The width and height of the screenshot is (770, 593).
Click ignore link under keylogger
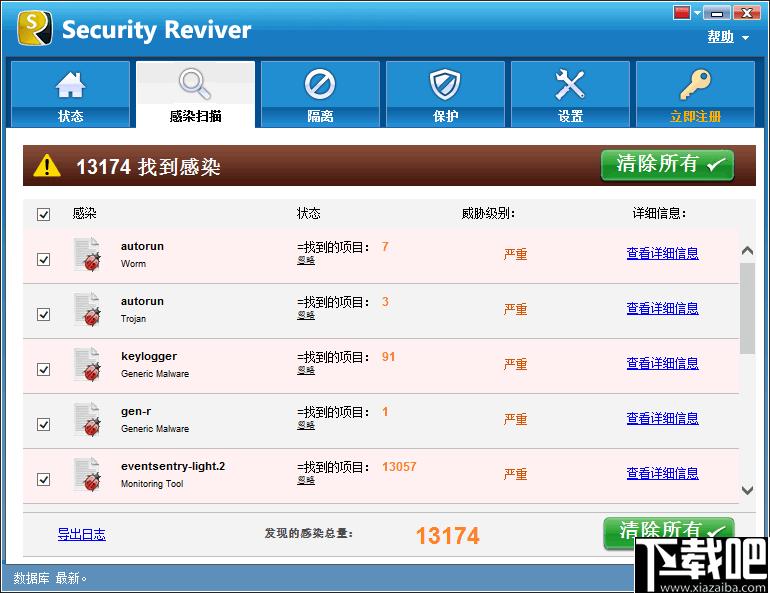point(306,370)
